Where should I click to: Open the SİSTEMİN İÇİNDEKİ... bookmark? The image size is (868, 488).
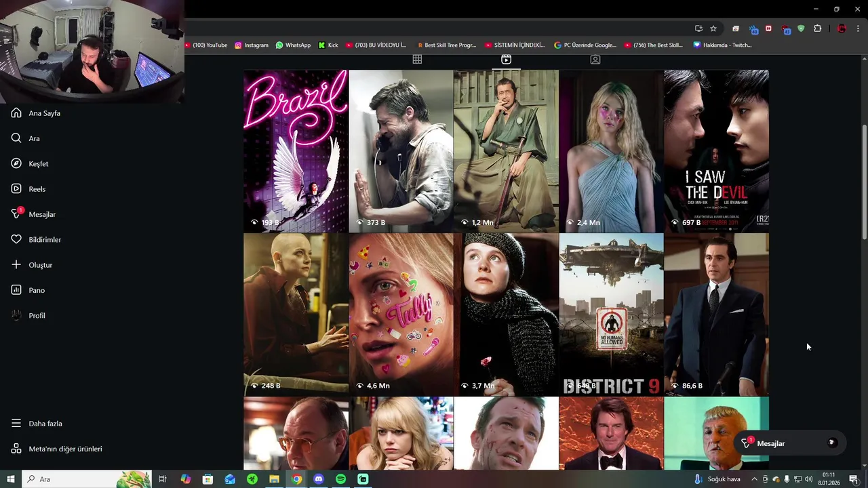click(x=515, y=45)
